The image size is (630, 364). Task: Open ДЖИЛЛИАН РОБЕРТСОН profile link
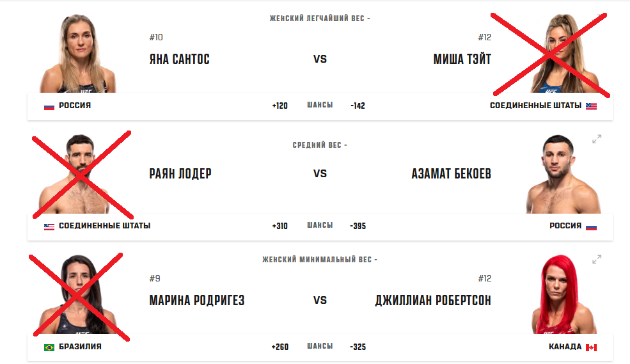point(433,300)
